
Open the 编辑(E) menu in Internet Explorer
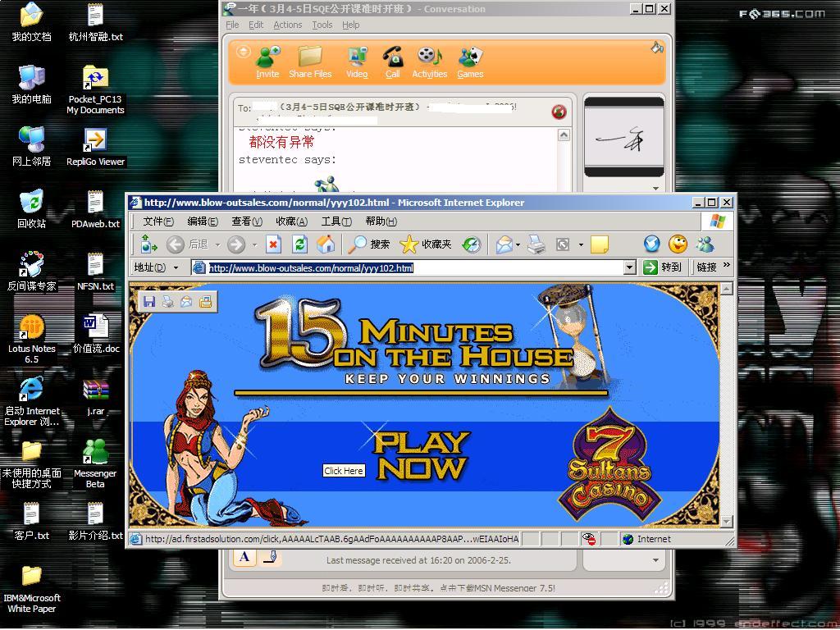click(x=203, y=221)
